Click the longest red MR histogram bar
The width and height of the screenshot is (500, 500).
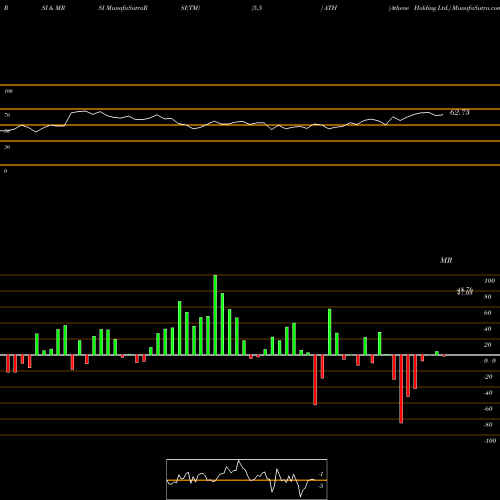coord(401,389)
